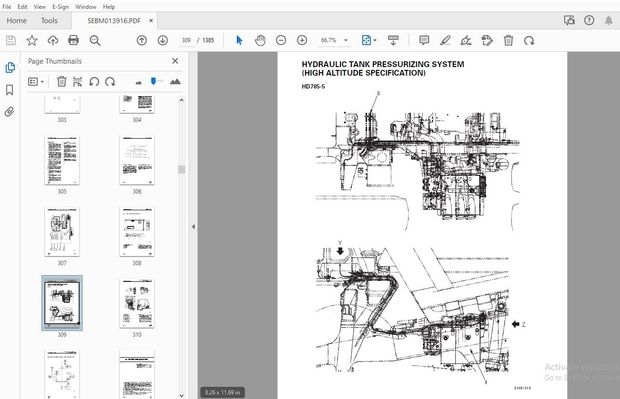Image resolution: width=620 pixels, height=399 pixels.
Task: Select page 306 thumbnail
Action: tap(137, 161)
